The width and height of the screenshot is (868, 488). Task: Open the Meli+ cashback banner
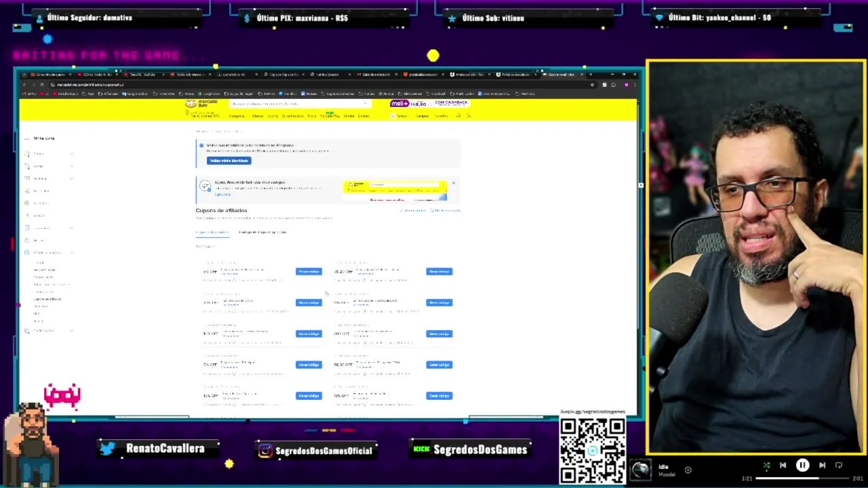click(429, 104)
